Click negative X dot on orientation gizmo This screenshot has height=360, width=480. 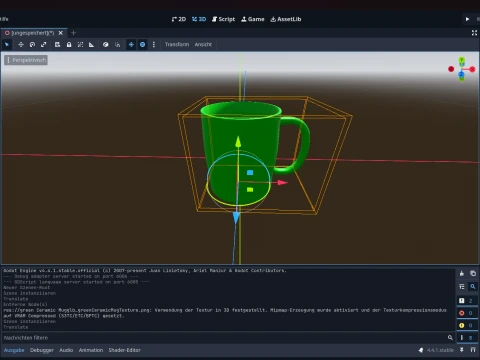(x=451, y=69)
